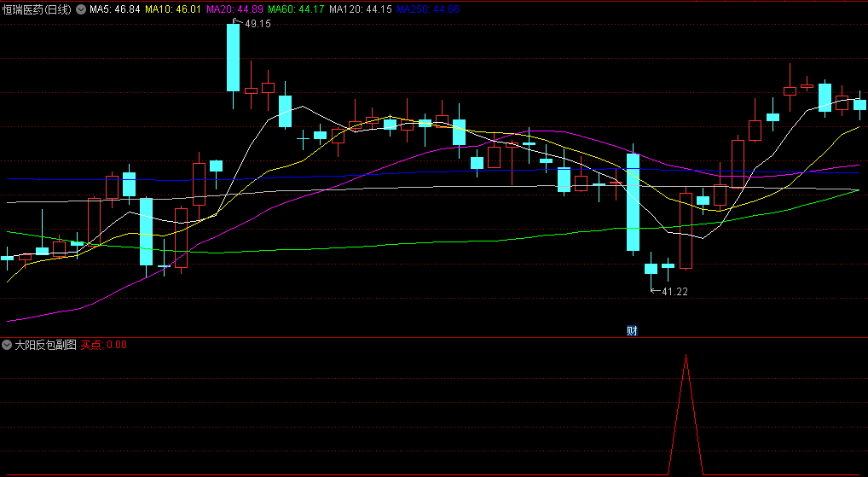Select the MA20: 44.89 label
Viewport: 868px width, 477px height.
coord(234,9)
